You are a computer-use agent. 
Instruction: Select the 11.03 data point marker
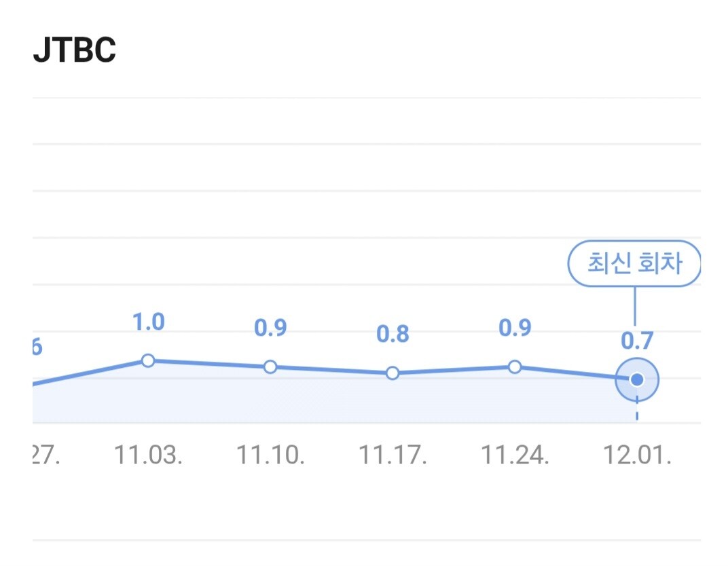[148, 360]
